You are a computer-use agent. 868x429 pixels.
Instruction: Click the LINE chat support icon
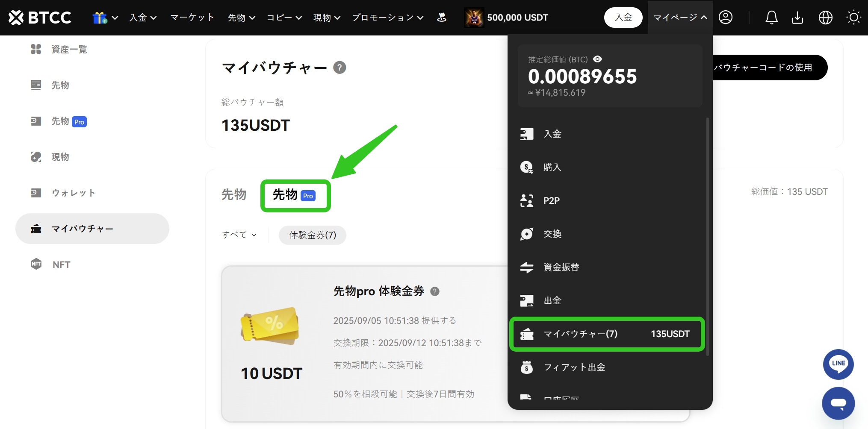(838, 364)
